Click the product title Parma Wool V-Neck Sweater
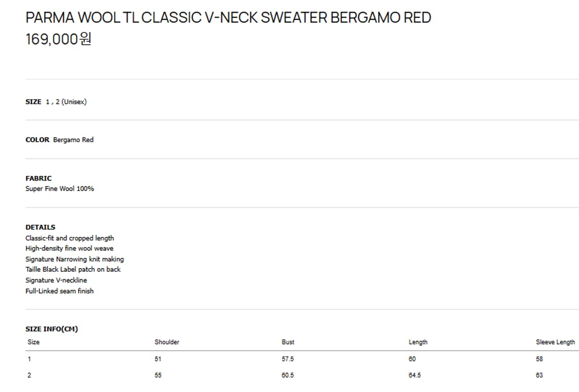 (228, 17)
